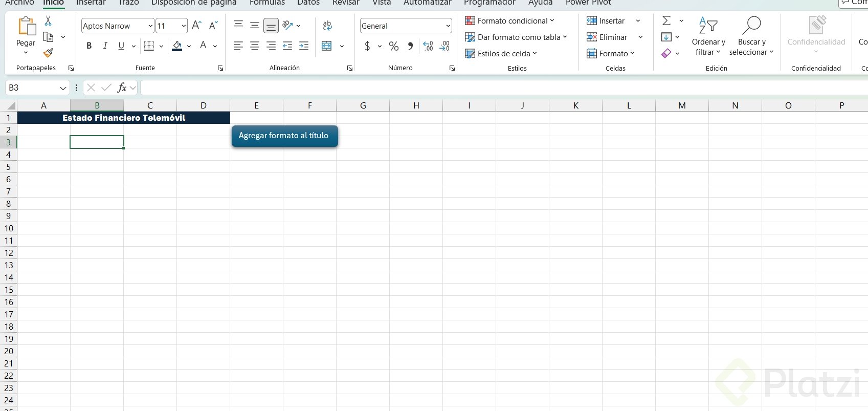Increase font size with the larger A icon
This screenshot has height=411, width=868.
pyautogui.click(x=196, y=26)
